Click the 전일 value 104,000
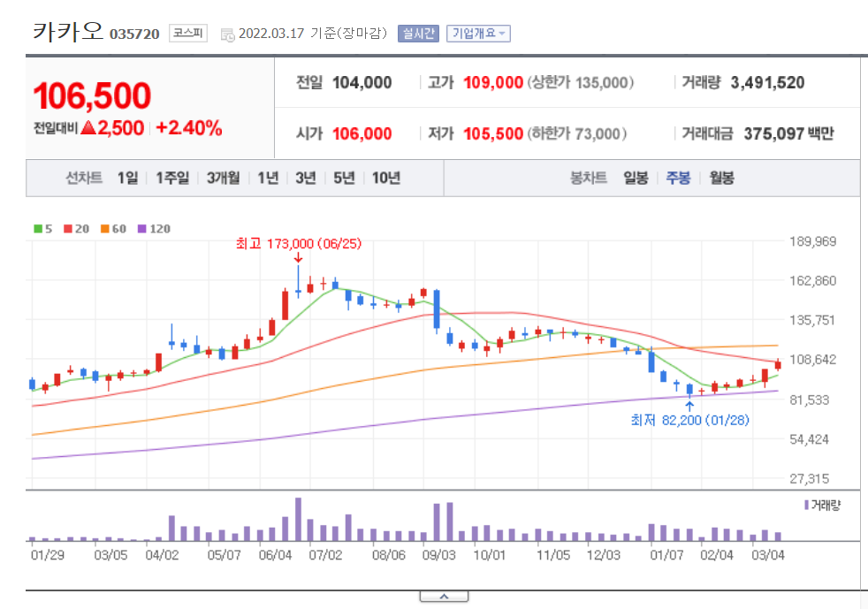 pyautogui.click(x=362, y=83)
